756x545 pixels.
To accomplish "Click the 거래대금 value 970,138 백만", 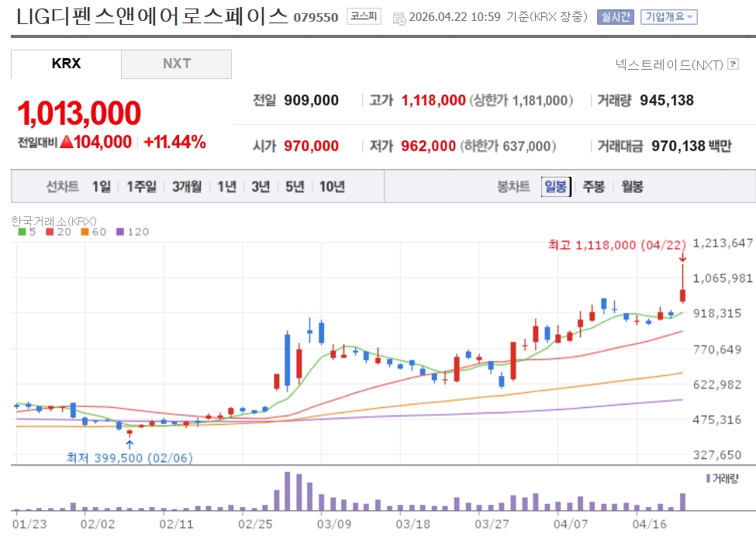I will (692, 146).
